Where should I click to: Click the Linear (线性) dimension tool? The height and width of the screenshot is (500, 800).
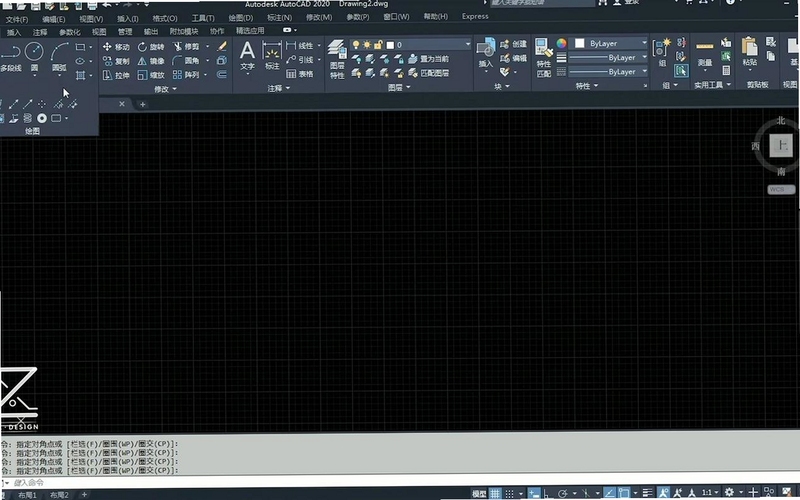300,46
